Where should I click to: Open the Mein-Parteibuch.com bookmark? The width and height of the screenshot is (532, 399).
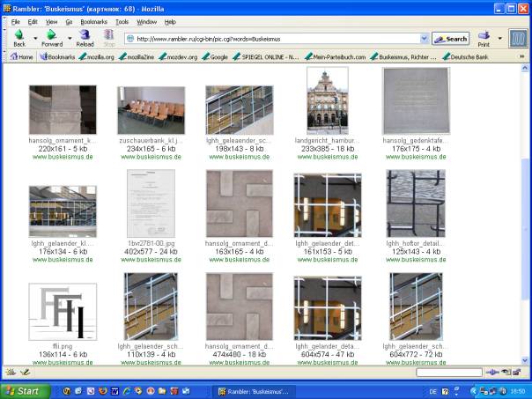point(335,57)
